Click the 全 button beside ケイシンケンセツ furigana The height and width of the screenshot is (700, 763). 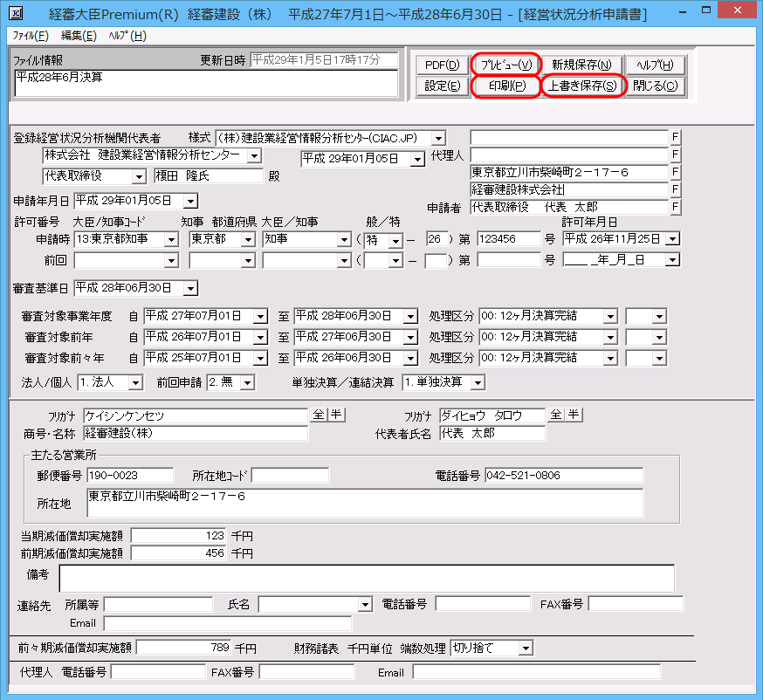click(317, 415)
